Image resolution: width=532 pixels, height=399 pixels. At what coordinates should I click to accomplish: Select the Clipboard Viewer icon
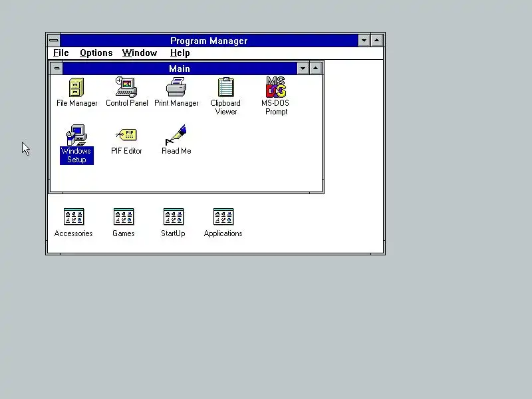coord(225,87)
